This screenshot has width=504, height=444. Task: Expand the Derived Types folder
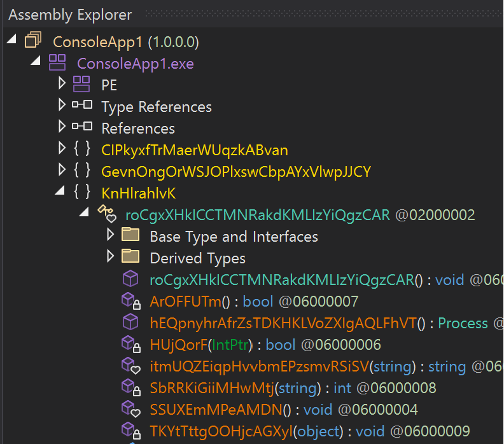(110, 257)
